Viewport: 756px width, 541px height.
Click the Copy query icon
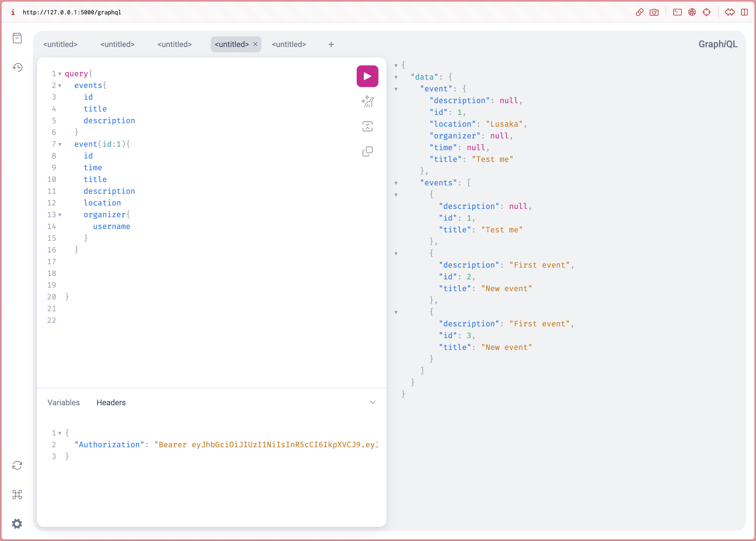[367, 152]
